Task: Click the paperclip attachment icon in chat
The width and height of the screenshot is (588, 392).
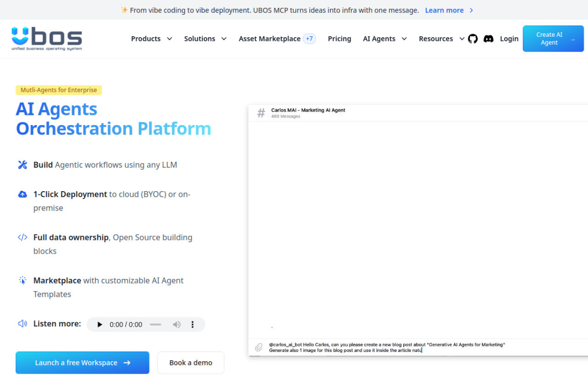Action: [x=259, y=347]
